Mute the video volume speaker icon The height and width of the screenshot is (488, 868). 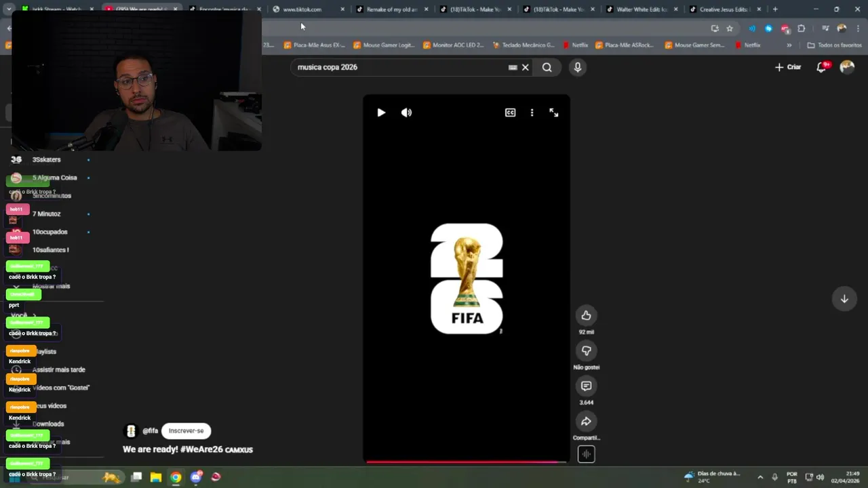tap(406, 113)
